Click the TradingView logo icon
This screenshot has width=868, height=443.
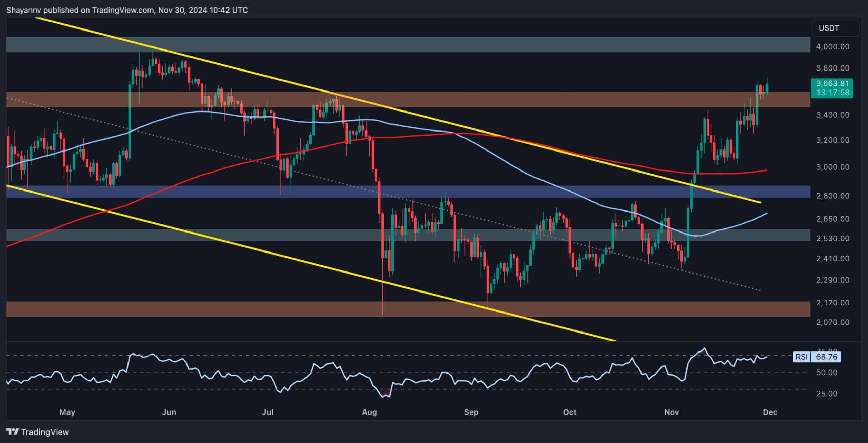(13, 432)
